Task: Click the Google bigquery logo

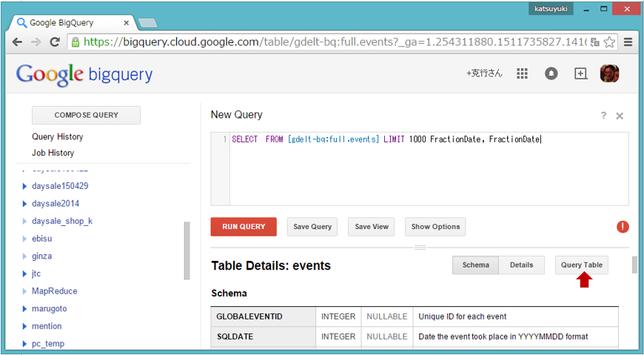Action: pos(84,75)
